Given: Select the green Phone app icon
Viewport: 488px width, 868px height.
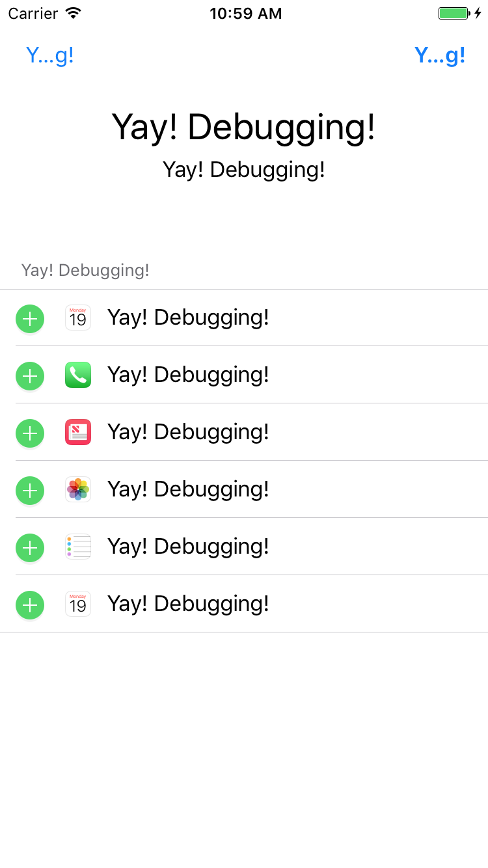Looking at the screenshot, I should point(77,375).
